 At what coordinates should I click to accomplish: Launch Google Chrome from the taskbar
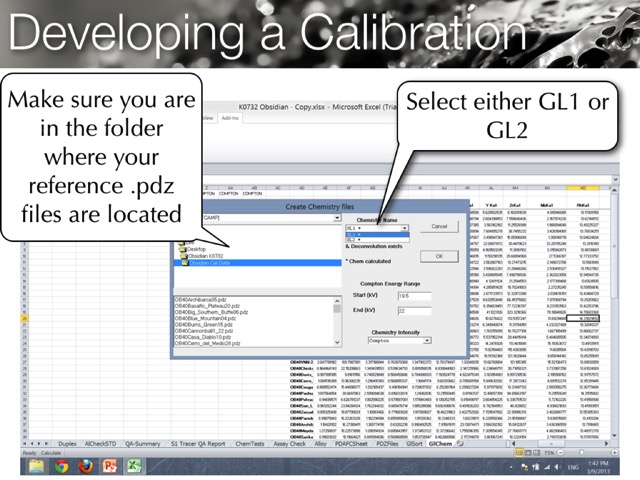[x=62, y=466]
